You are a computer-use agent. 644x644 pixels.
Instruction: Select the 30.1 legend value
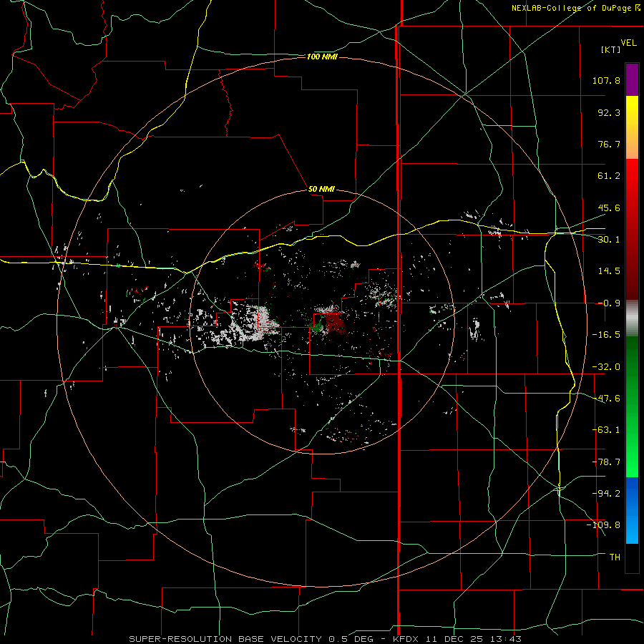click(609, 240)
